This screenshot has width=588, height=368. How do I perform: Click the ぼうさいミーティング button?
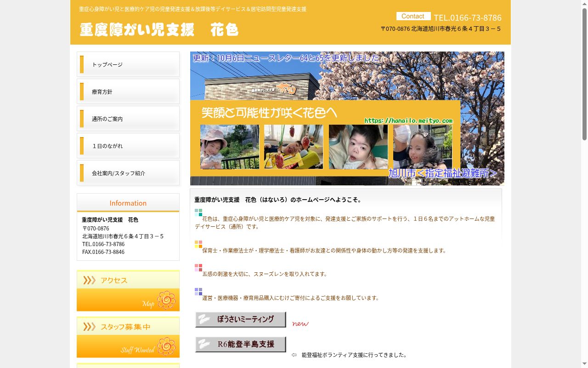click(240, 319)
